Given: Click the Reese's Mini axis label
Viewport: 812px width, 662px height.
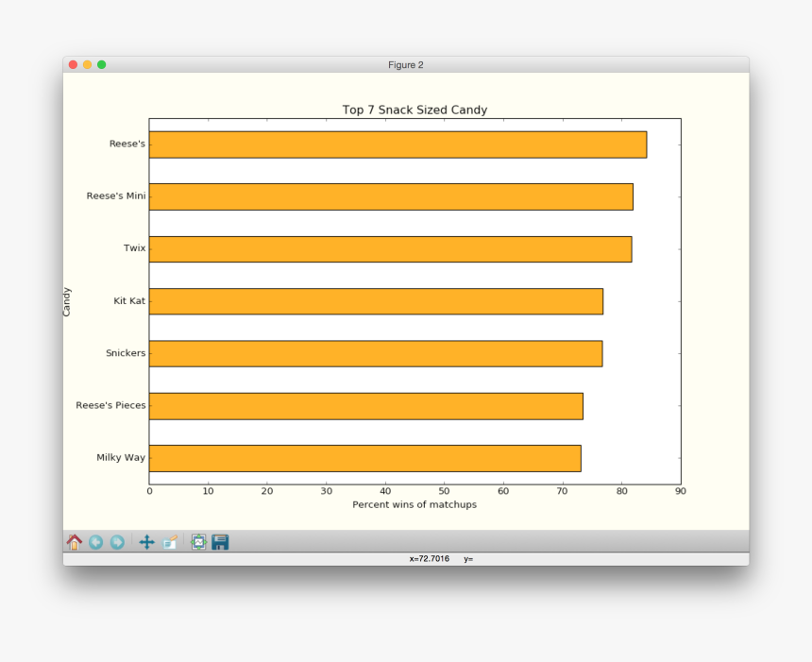Looking at the screenshot, I should (x=116, y=195).
